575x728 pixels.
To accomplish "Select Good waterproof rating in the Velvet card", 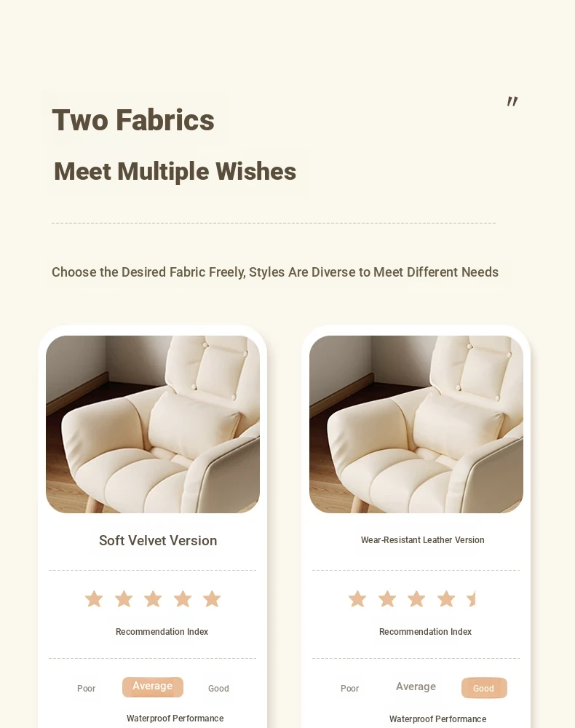I will 218,688.
